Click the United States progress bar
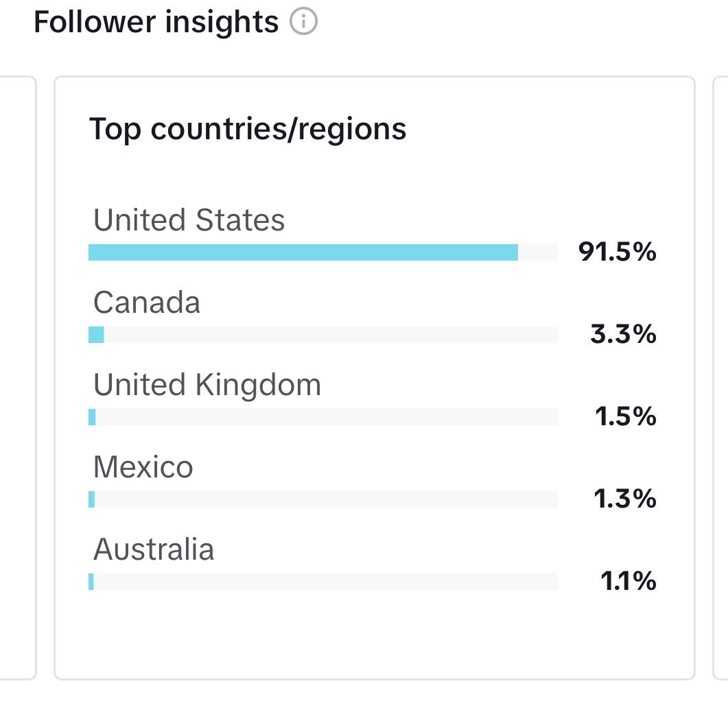 point(323,252)
